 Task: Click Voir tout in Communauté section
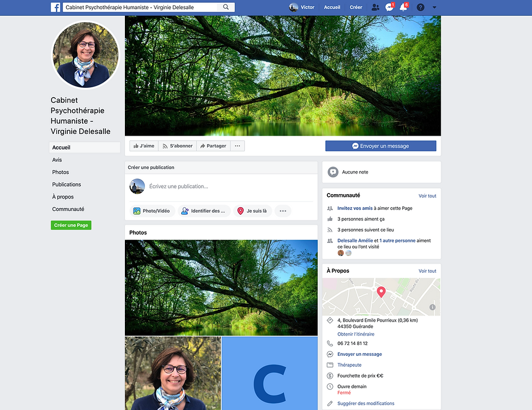tap(427, 196)
